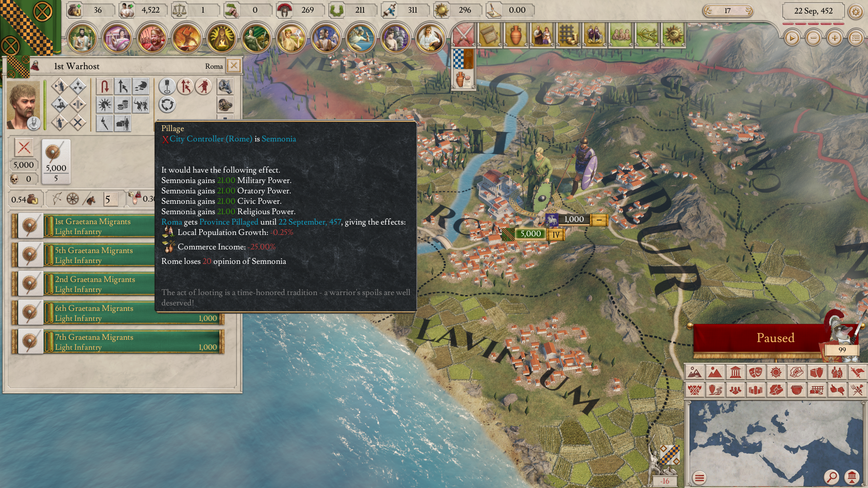Switch to crossed axes military map mode
Viewport: 868px width, 488px height.
694,389
